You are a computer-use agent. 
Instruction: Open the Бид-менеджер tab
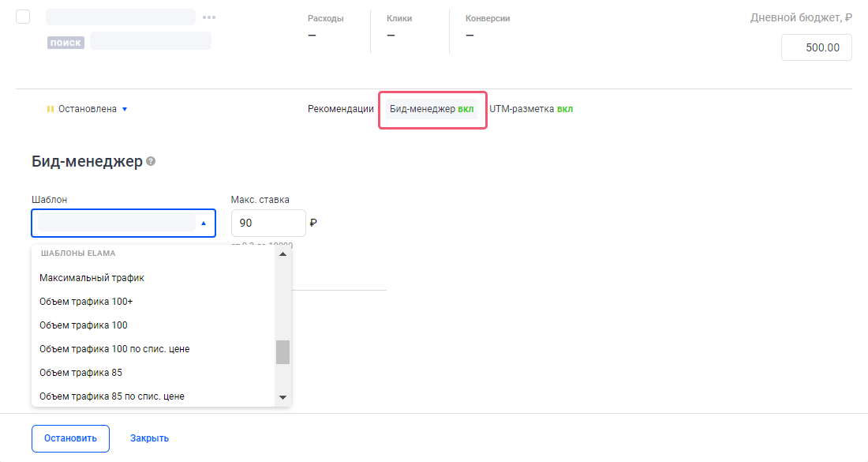[x=432, y=109]
